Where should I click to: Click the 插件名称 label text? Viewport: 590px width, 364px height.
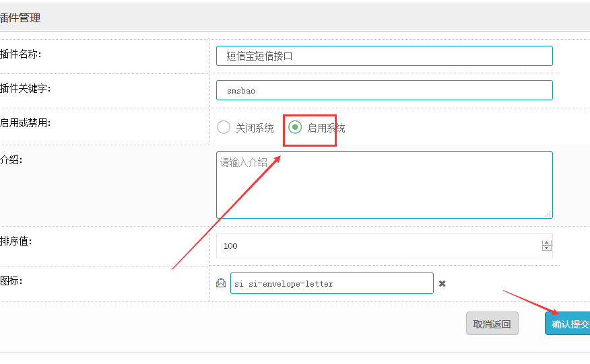[20, 54]
